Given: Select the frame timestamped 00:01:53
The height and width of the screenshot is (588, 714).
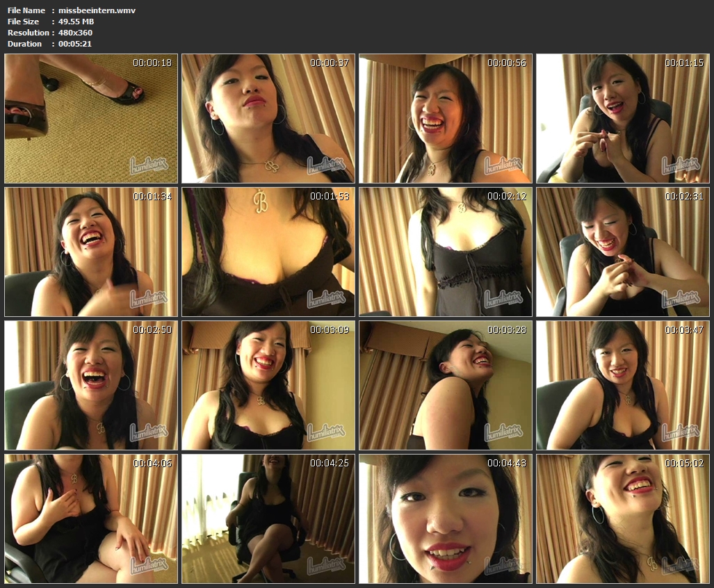Looking at the screenshot, I should coord(268,252).
